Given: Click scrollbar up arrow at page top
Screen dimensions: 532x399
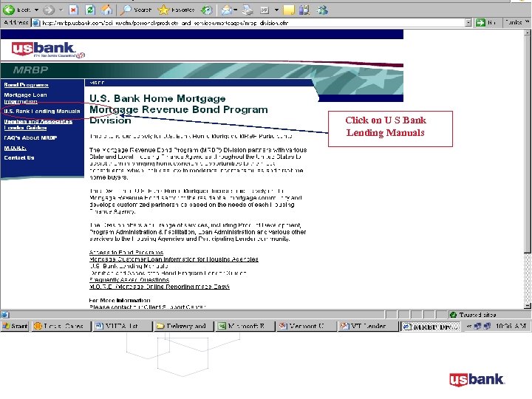Looking at the screenshot, I should point(528,33).
